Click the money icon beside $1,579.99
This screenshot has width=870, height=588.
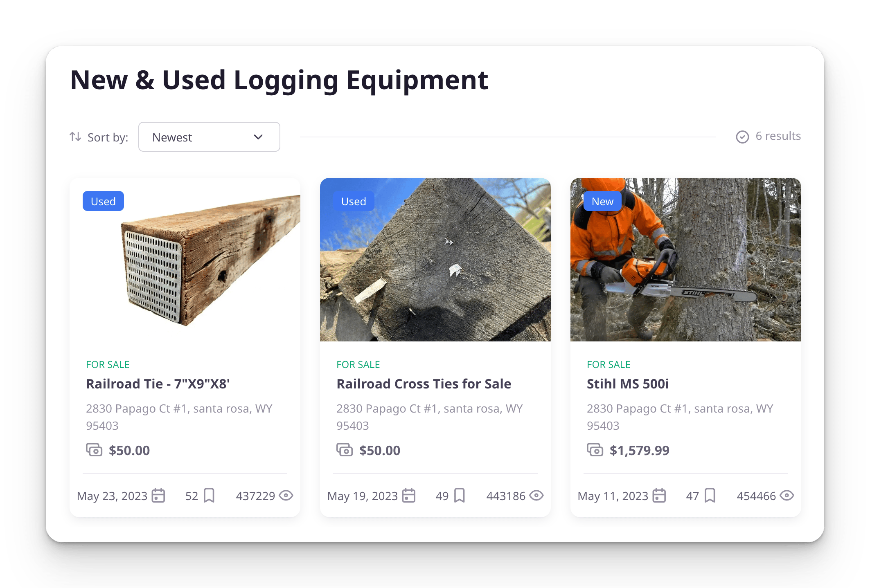coord(595,450)
